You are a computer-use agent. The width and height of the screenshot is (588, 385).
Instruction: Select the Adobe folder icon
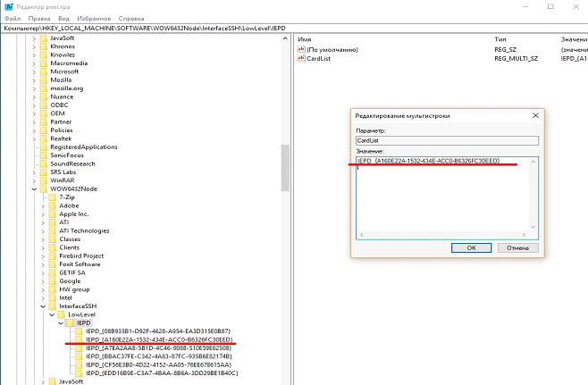[52, 205]
